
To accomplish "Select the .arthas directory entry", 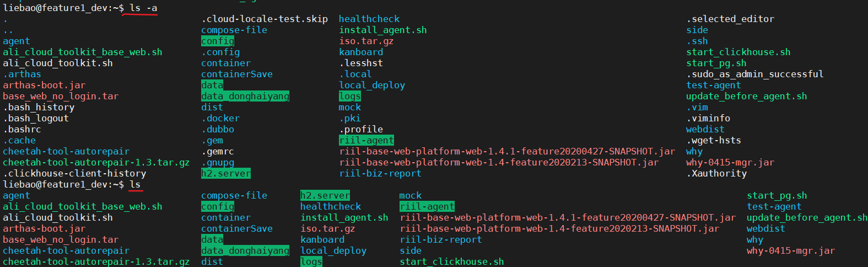I will coord(22,74).
